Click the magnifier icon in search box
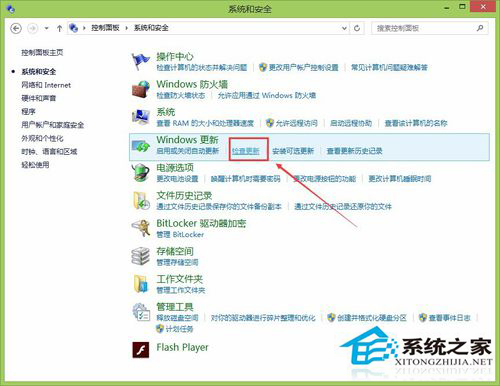Screen dimensions: 500x386 click(480, 28)
